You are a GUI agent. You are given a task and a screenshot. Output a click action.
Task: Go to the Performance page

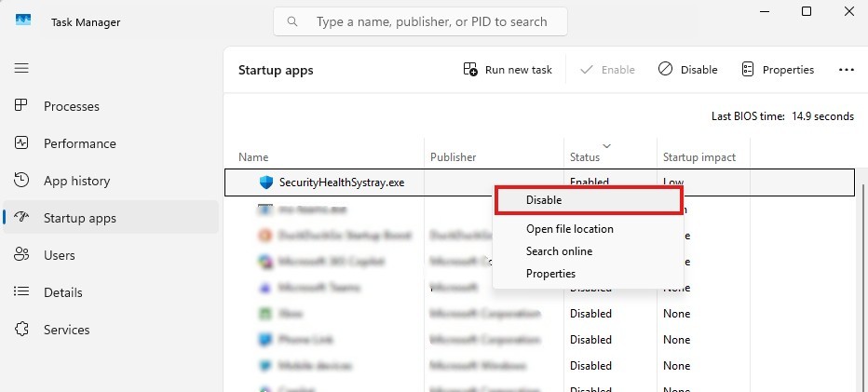pyautogui.click(x=111, y=143)
